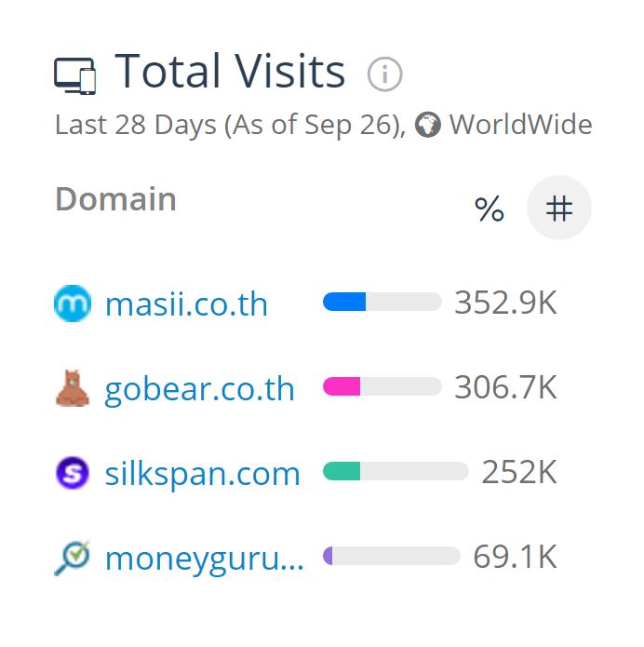This screenshot has width=644, height=647.
Task: Click the purple moneyguru visits bar
Action: [329, 556]
